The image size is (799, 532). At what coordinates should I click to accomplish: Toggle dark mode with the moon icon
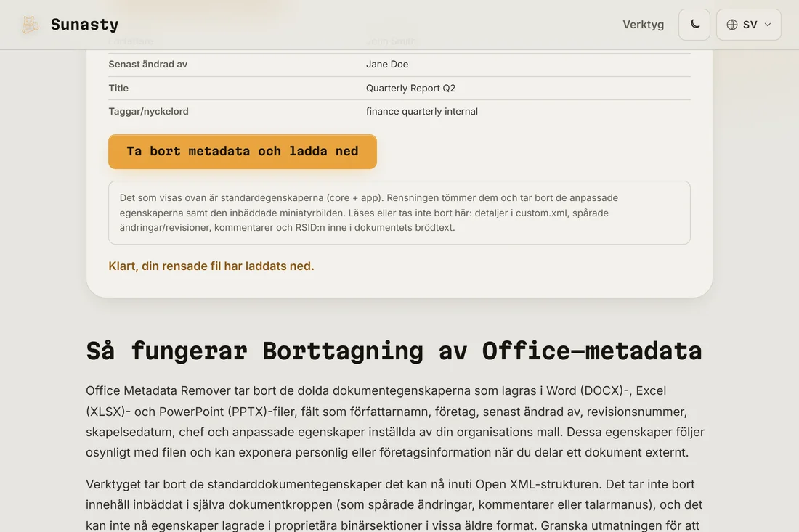pos(694,25)
